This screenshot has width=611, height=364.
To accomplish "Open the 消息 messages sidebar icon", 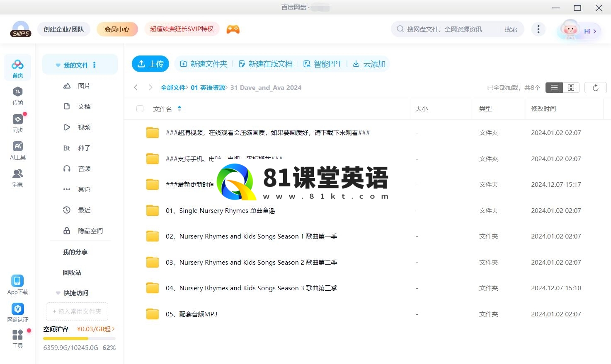I will 17,178.
